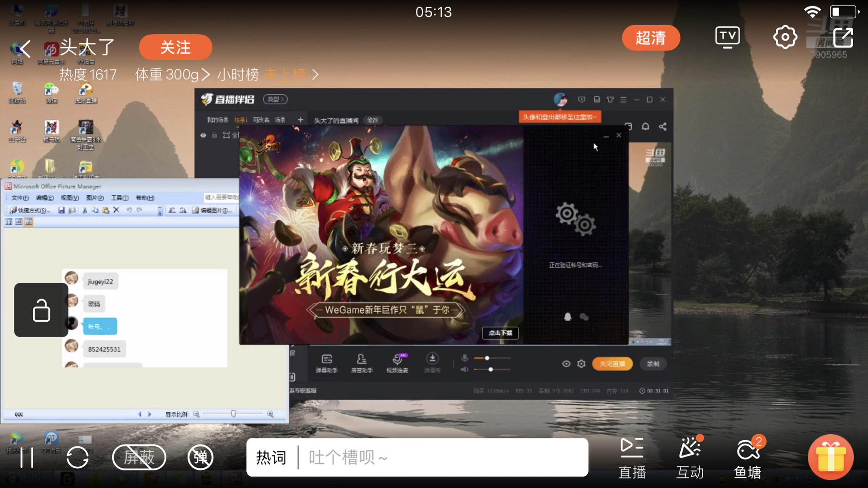
Task: Open player settings gear icon
Action: [785, 37]
